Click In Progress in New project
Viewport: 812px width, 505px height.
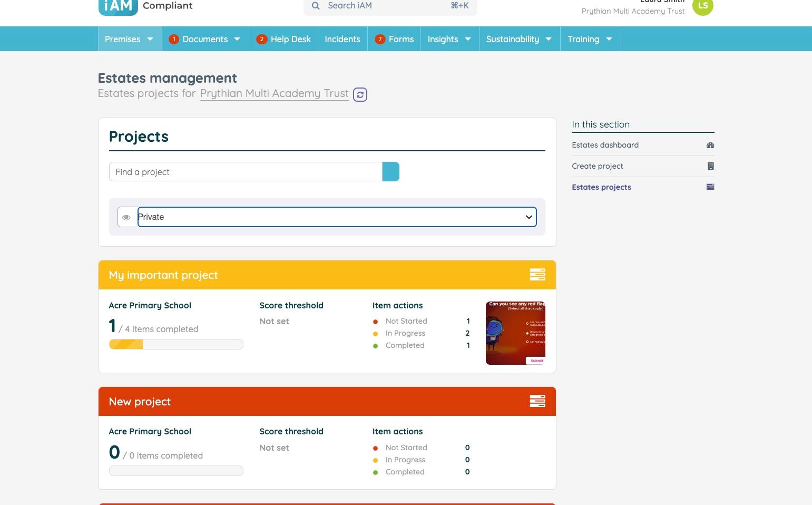tap(405, 460)
